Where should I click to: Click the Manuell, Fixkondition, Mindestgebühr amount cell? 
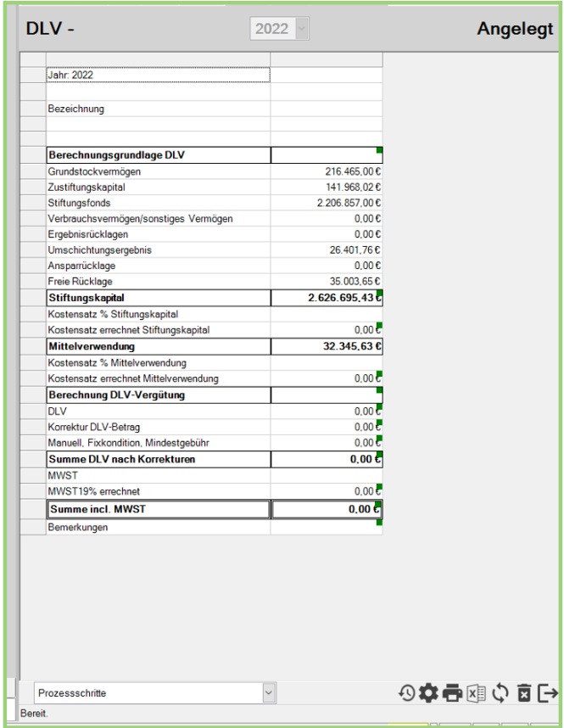327,443
